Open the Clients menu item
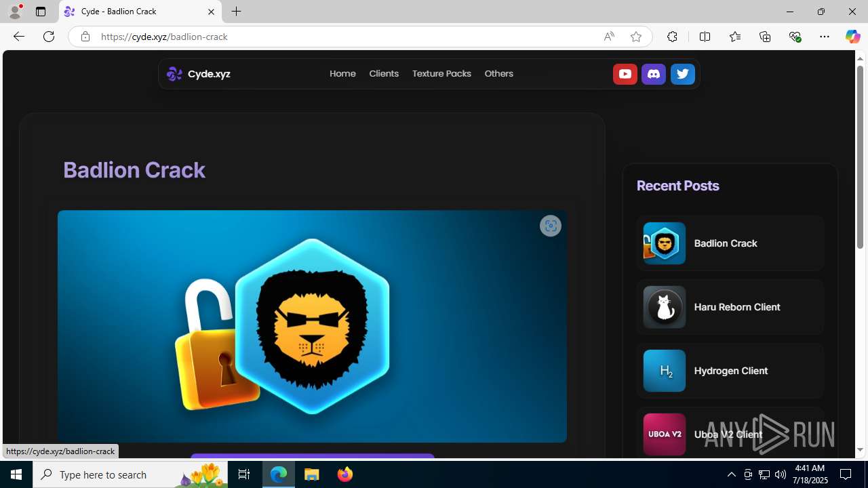This screenshot has height=488, width=868. (384, 73)
